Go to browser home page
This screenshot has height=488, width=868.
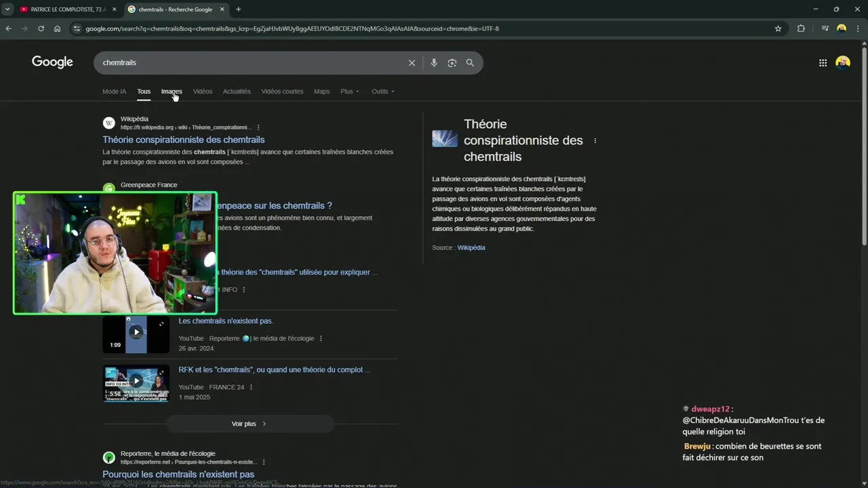pyautogui.click(x=57, y=28)
